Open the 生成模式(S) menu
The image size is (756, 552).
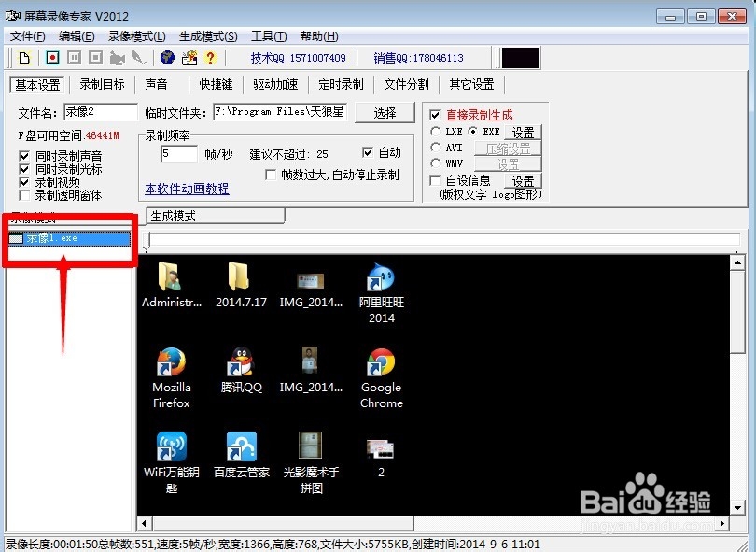[x=208, y=36]
